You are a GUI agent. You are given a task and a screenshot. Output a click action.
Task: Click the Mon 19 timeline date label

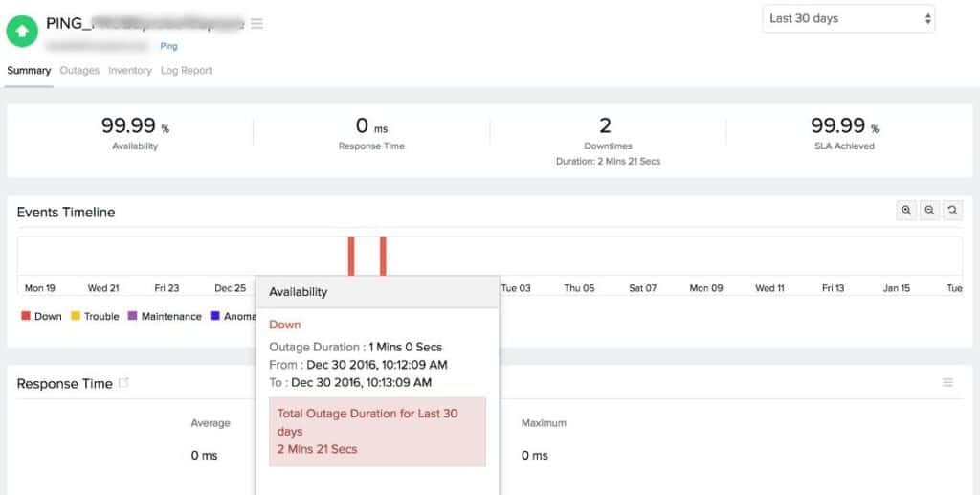[x=40, y=288]
